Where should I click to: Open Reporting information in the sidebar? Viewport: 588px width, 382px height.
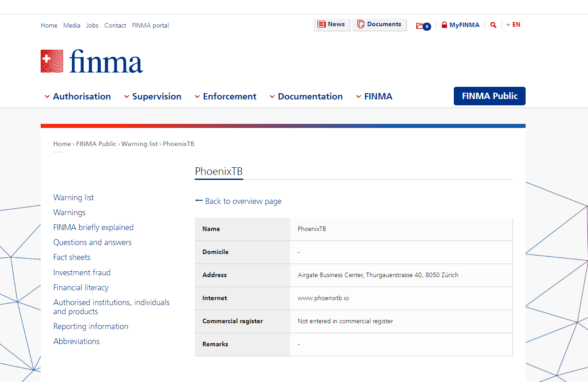91,326
